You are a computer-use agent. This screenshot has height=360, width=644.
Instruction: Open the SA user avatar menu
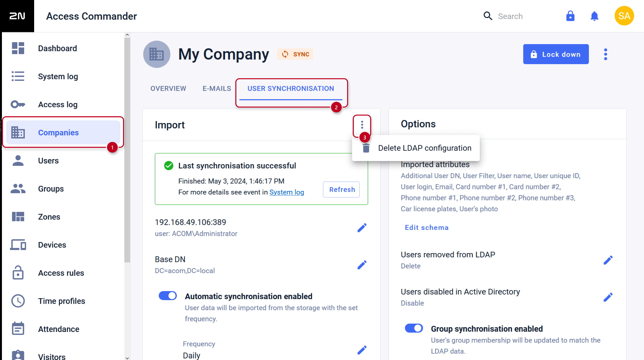click(x=624, y=16)
